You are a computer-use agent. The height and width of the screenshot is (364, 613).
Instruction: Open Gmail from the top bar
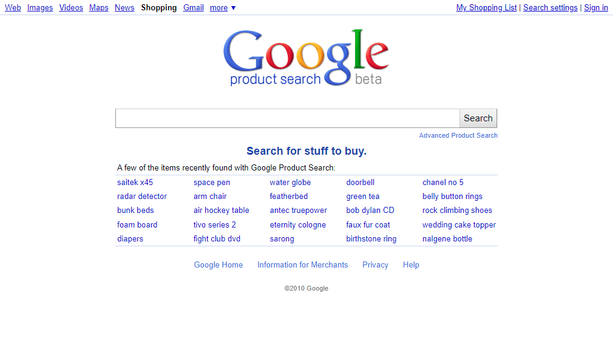(x=194, y=8)
